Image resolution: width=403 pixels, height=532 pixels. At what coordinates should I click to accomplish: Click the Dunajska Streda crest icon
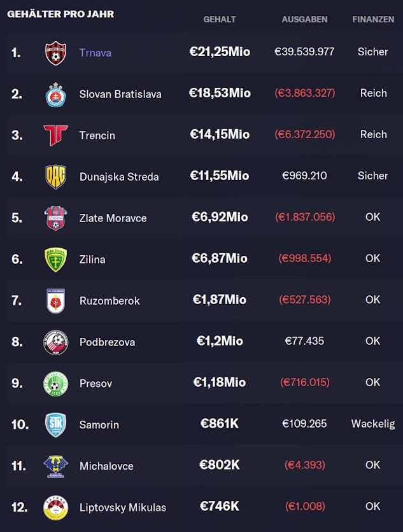tap(55, 176)
